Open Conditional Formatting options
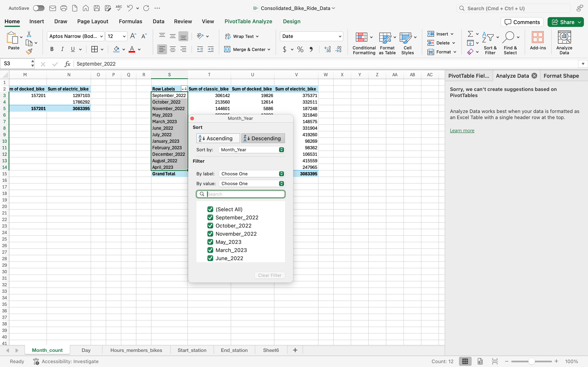The image size is (588, 367). point(363,43)
